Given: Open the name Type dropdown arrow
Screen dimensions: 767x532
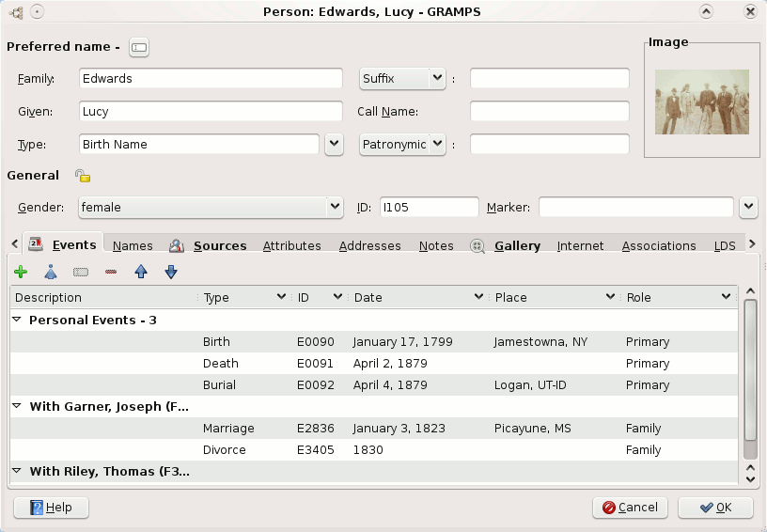Looking at the screenshot, I should tap(334, 145).
